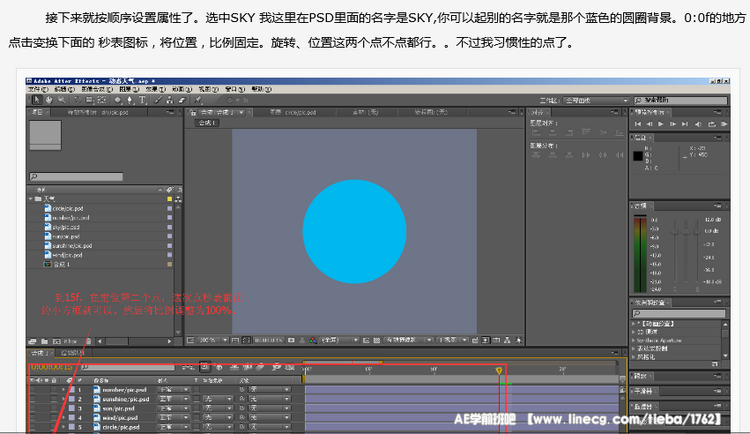750x434 pixels.
Task: Toggle loop option in preview panel
Action: coord(712,124)
